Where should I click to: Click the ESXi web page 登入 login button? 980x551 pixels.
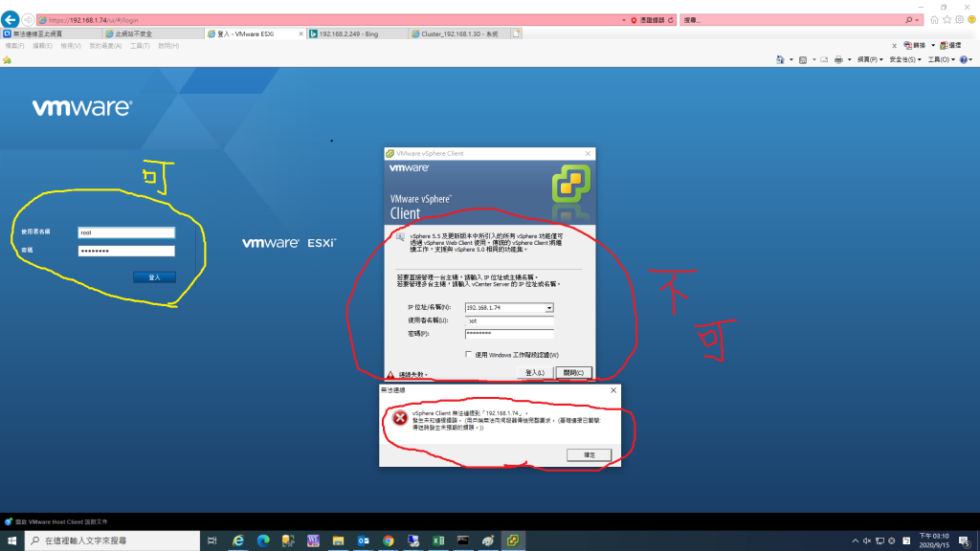154,277
